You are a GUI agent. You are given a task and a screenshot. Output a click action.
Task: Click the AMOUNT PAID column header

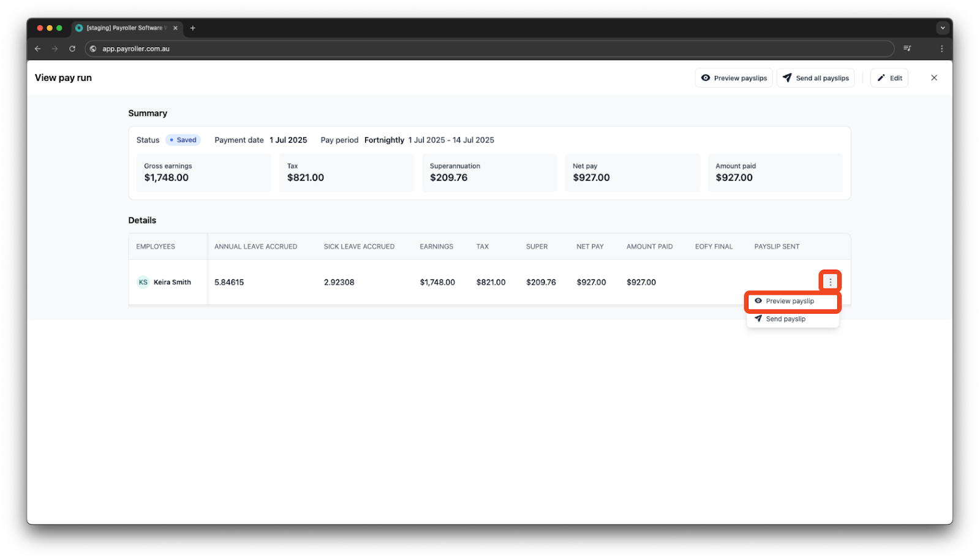pyautogui.click(x=649, y=247)
